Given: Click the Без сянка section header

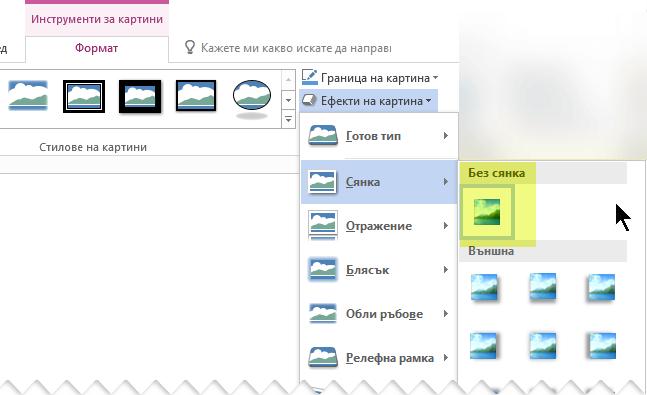Looking at the screenshot, I should pos(544,173).
